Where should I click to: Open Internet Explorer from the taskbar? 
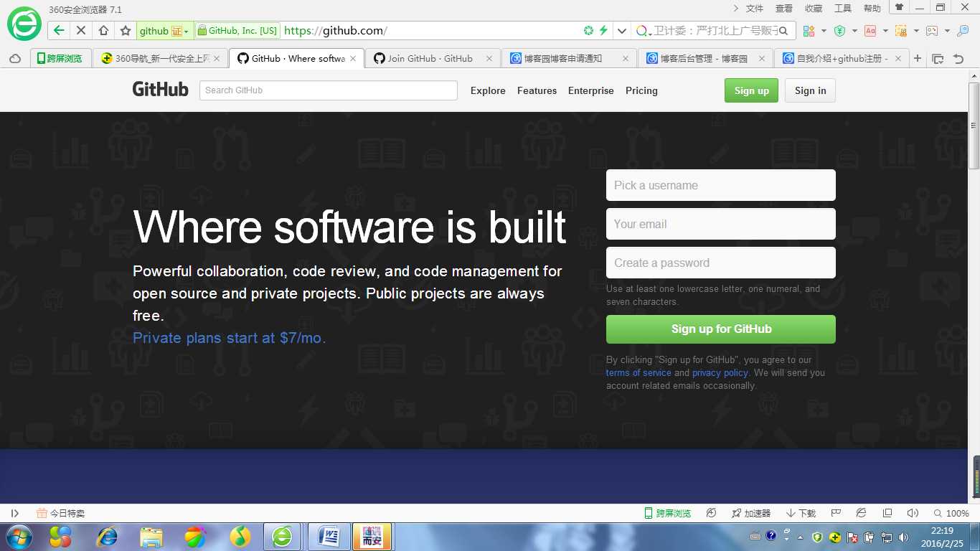(x=107, y=536)
